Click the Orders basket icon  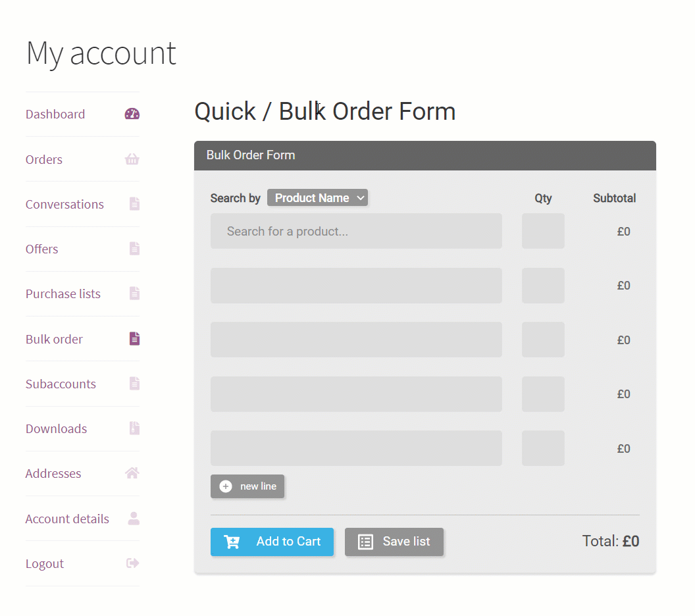tap(132, 159)
